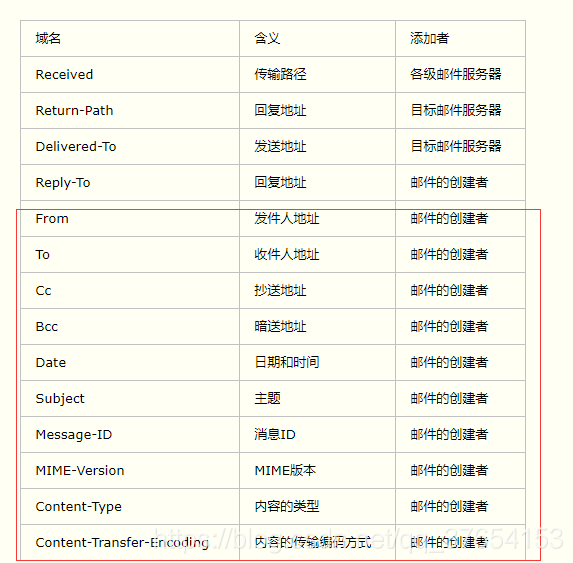Click '邮件的创建者' in the Message-ID row
The image size is (573, 563).
[x=460, y=434]
